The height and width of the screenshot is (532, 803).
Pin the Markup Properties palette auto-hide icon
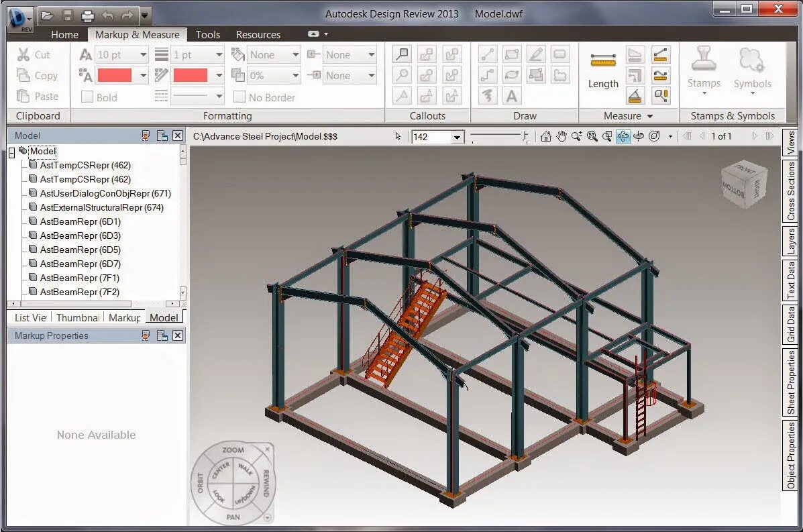tap(146, 335)
